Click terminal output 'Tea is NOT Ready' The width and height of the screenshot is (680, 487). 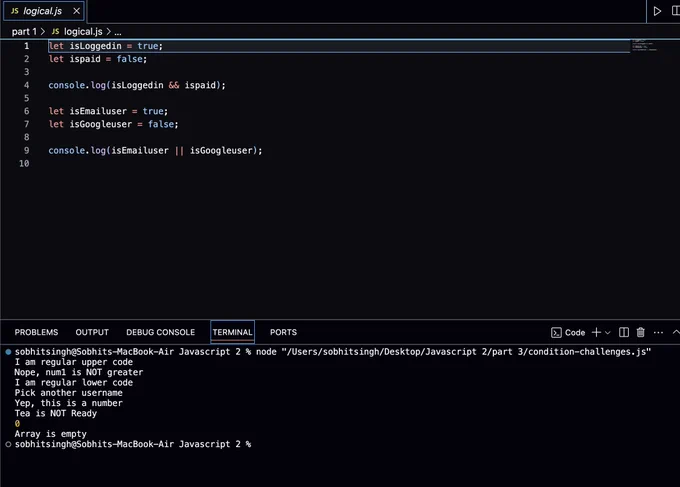56,413
